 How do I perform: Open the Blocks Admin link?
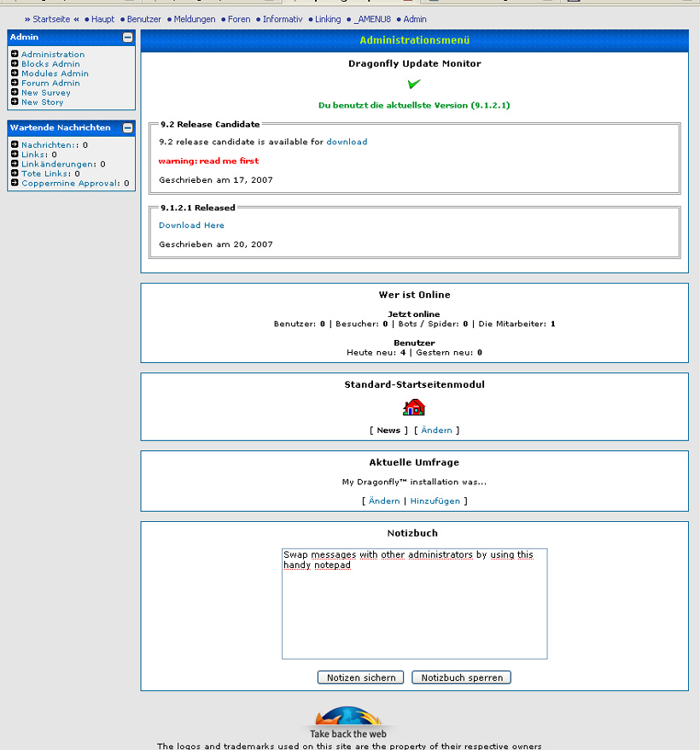point(50,63)
